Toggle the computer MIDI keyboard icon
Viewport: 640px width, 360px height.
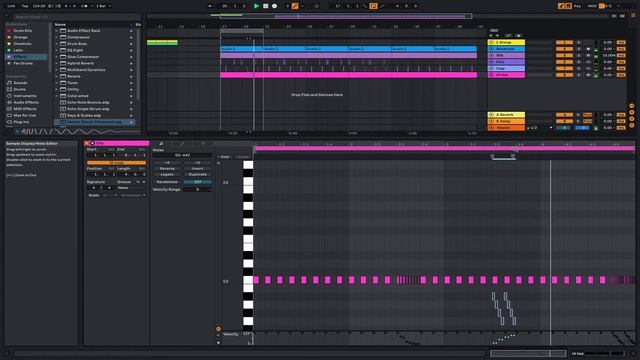568,6
